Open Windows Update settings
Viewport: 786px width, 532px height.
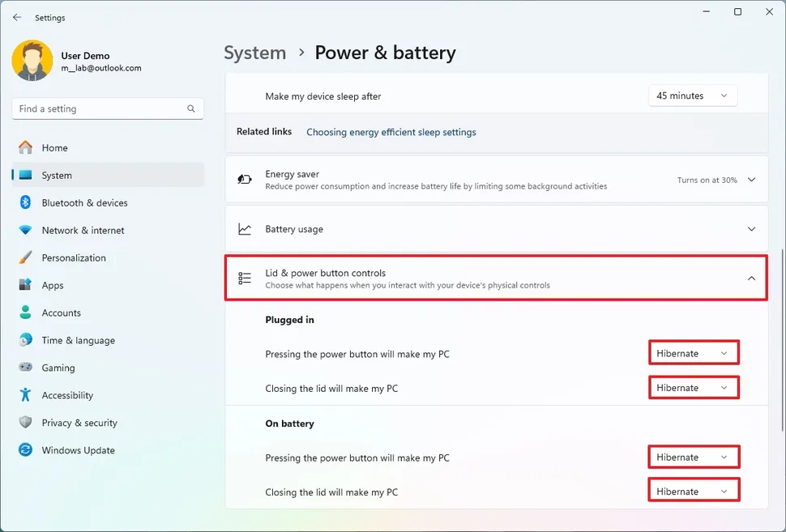pyautogui.click(x=76, y=450)
